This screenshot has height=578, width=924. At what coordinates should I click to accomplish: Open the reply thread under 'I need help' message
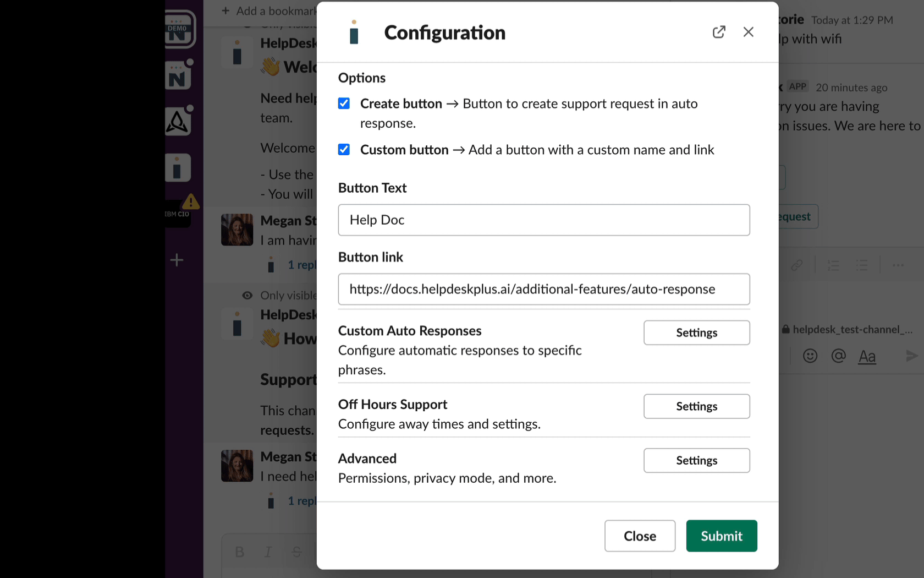pos(302,501)
